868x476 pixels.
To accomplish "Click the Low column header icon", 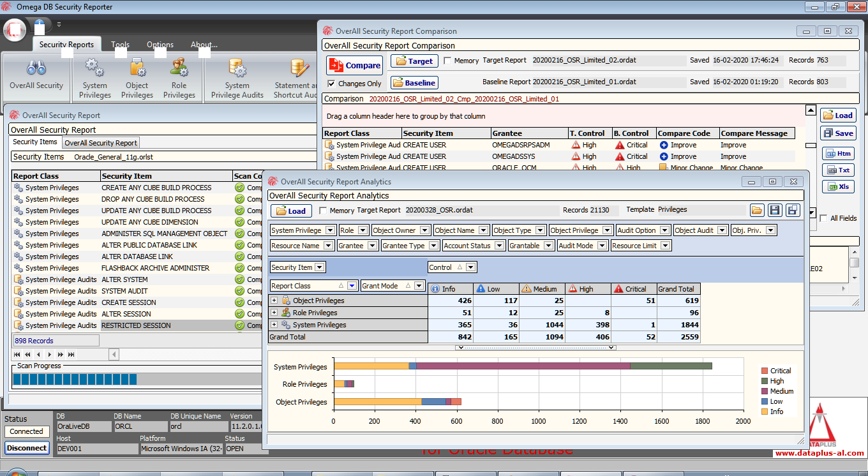I will (481, 289).
